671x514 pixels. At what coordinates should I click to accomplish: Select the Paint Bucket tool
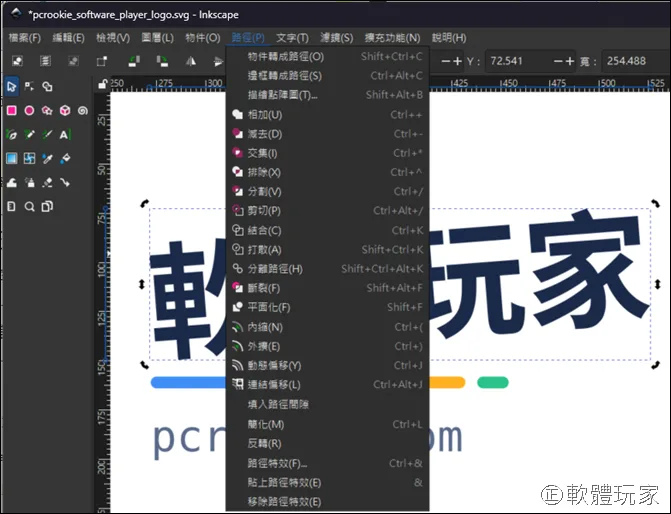click(65, 159)
